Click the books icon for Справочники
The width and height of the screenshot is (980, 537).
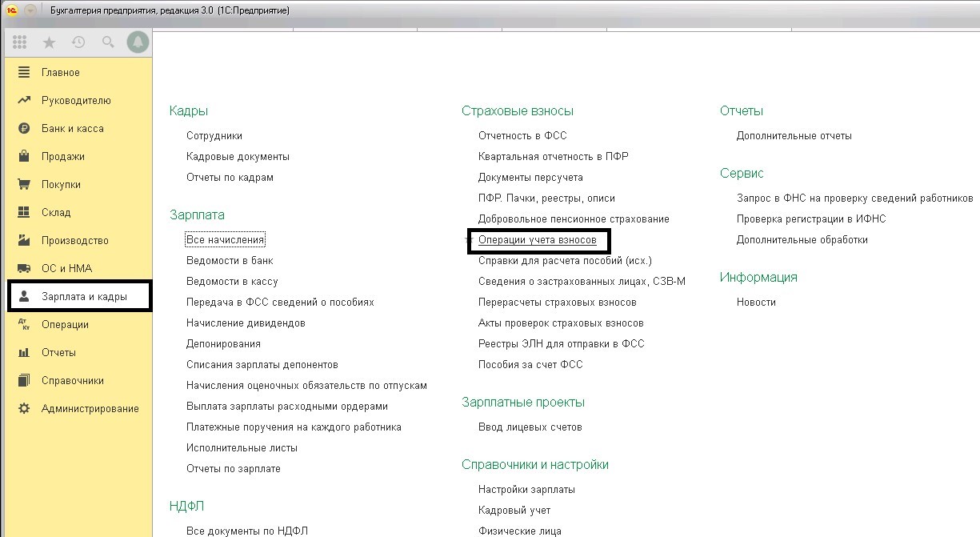(24, 381)
